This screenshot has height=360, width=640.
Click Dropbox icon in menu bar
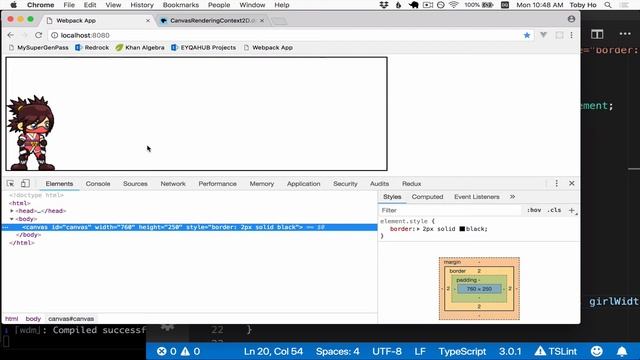tap(384, 5)
